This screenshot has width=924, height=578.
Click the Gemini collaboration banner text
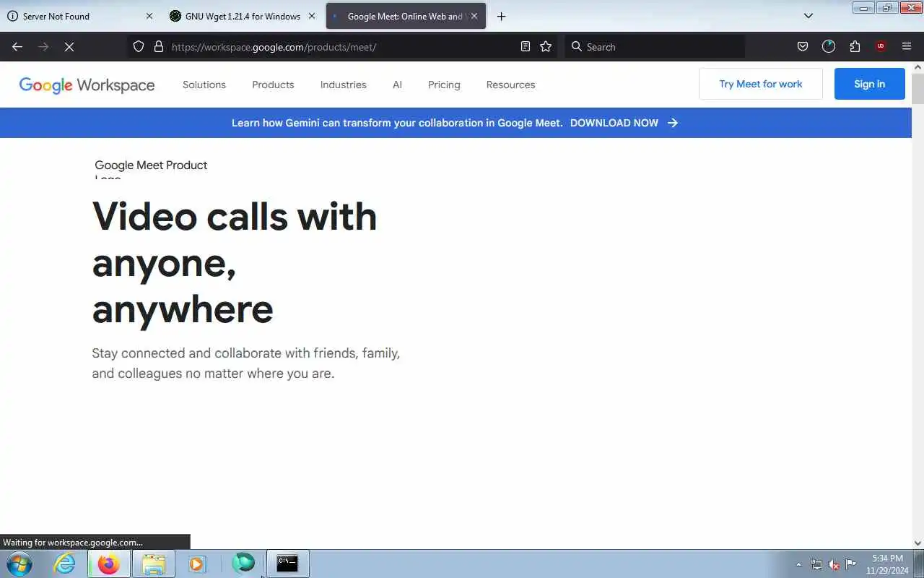coord(397,123)
